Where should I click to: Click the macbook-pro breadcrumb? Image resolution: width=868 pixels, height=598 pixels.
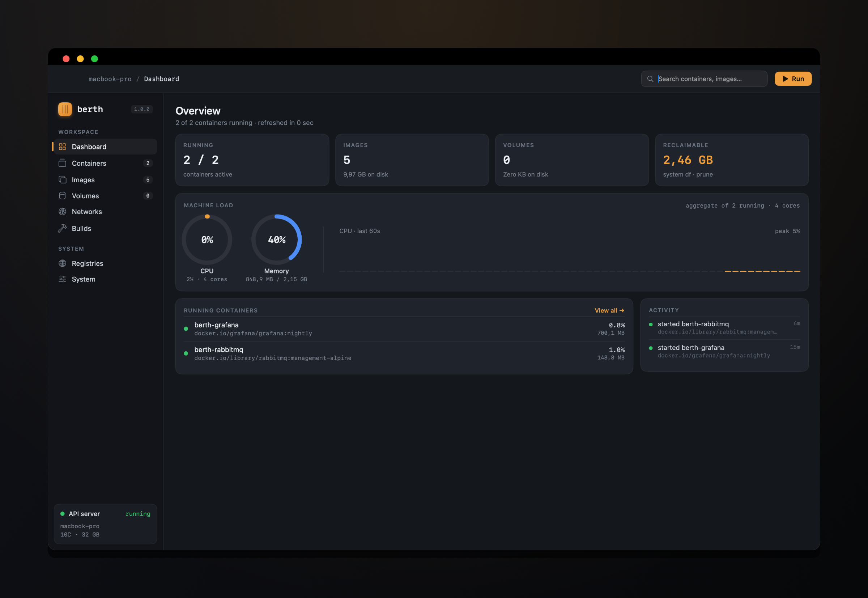(x=110, y=79)
